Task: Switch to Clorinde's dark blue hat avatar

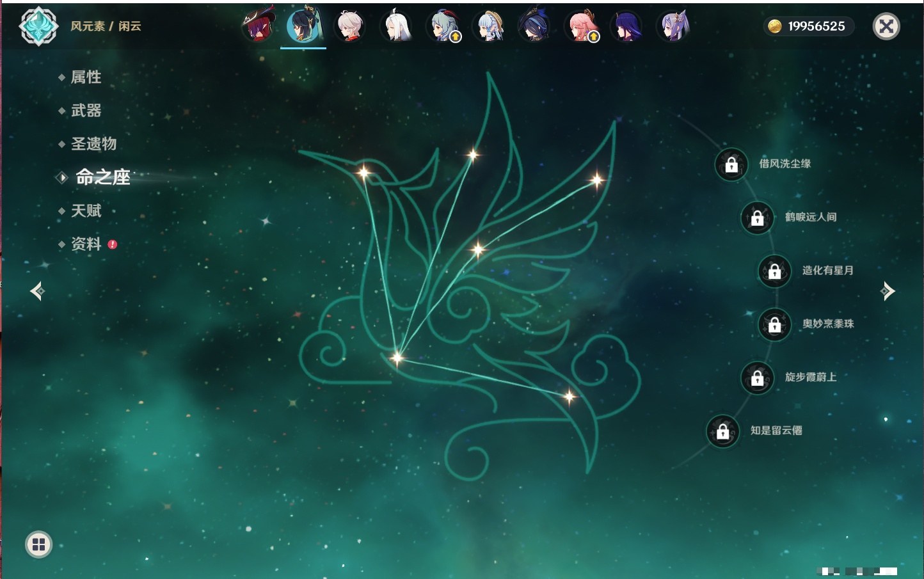Action: pos(534,26)
